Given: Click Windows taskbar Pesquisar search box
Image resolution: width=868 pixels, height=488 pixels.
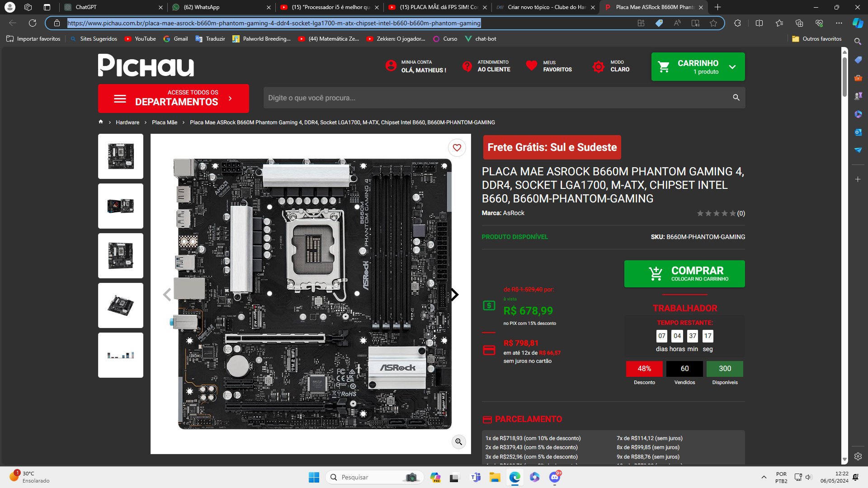Looking at the screenshot, I should tap(374, 477).
